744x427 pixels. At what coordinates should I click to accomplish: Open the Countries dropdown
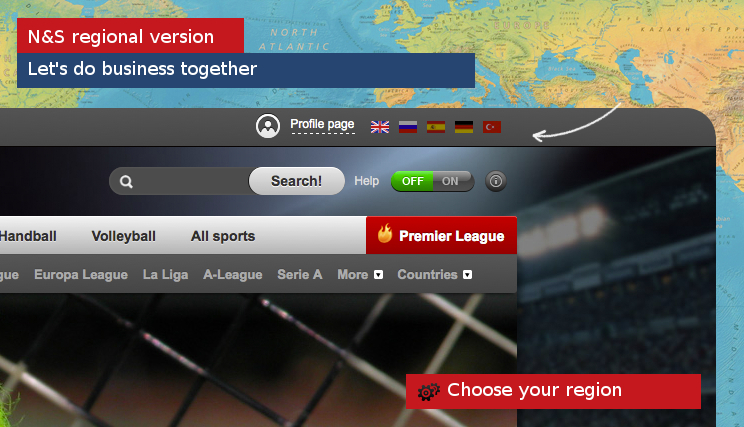(x=435, y=275)
